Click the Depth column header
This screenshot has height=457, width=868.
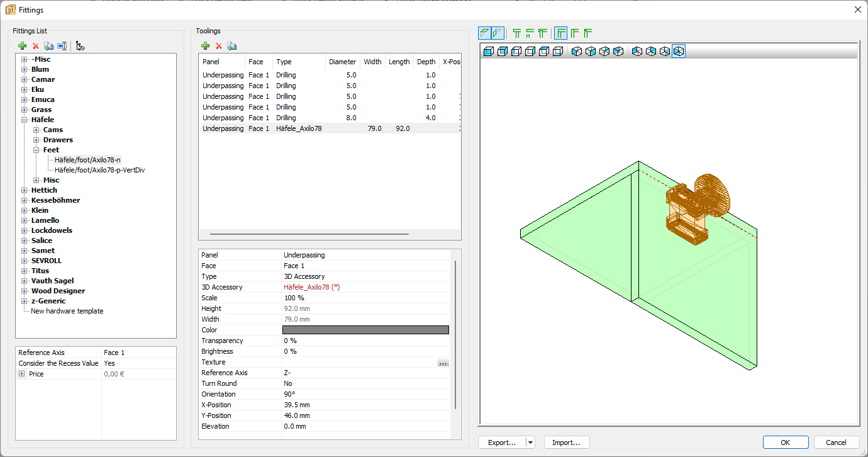[426, 62]
